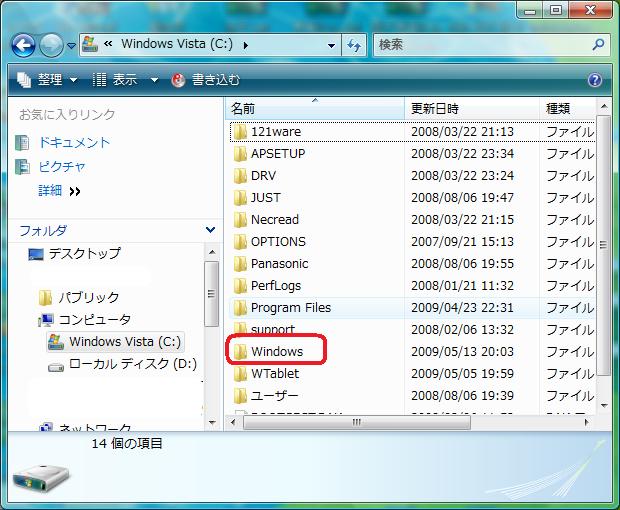Click the ドキュメント icon in favorites

[x=22, y=143]
